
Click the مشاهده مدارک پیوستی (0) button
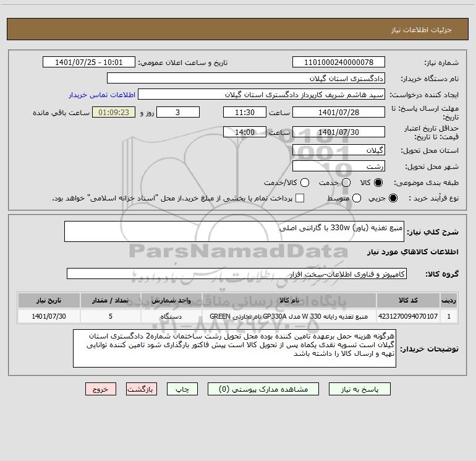pyautogui.click(x=263, y=389)
